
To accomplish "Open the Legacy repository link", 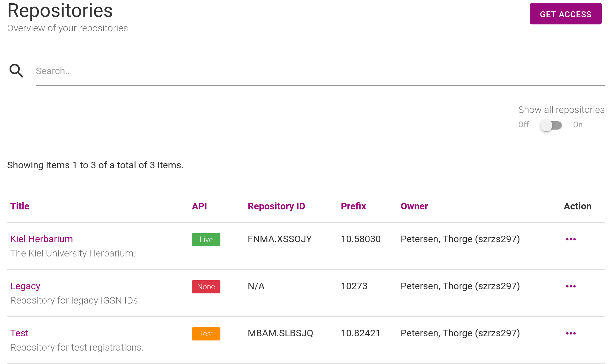I will 24,286.
